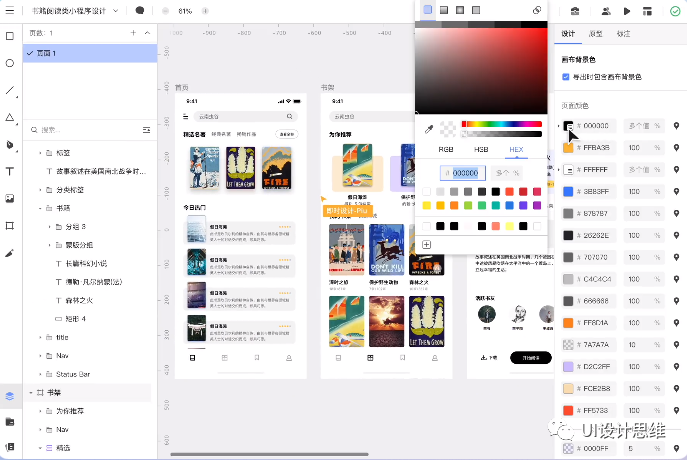This screenshot has width=687, height=460.
Task: Collapse the 书架 frame layer
Action: [31, 393]
